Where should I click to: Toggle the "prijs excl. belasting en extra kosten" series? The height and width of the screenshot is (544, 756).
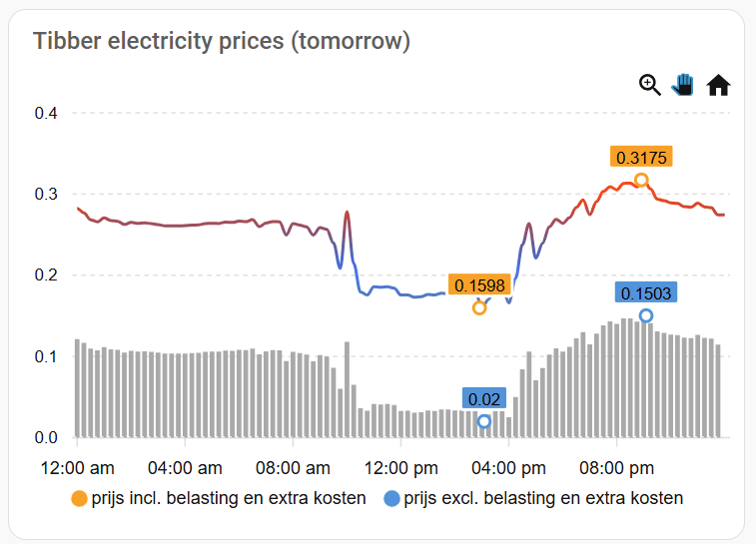coord(544,498)
